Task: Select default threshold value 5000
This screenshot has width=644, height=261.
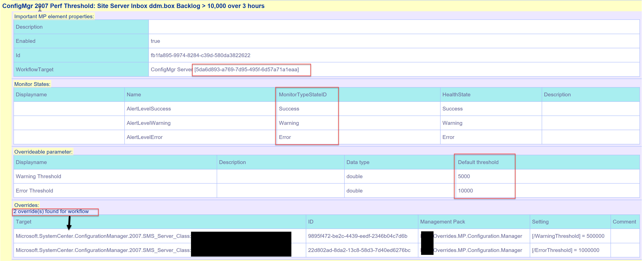Action: pos(464,176)
